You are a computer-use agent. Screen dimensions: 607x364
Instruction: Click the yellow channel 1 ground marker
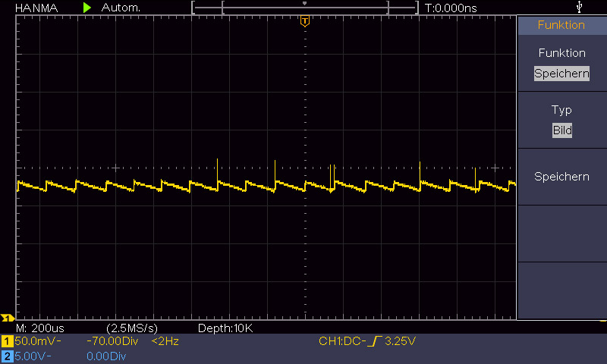point(7,318)
